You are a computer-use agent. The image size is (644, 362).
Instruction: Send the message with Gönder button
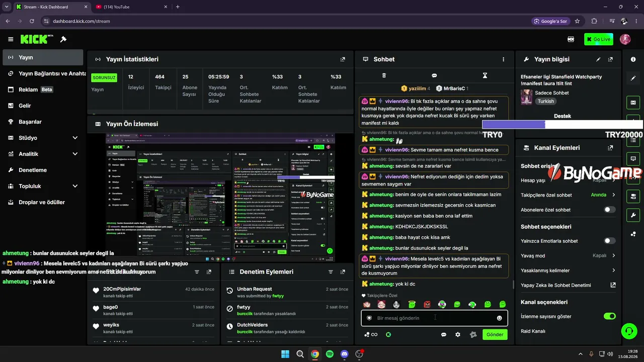[x=495, y=334]
